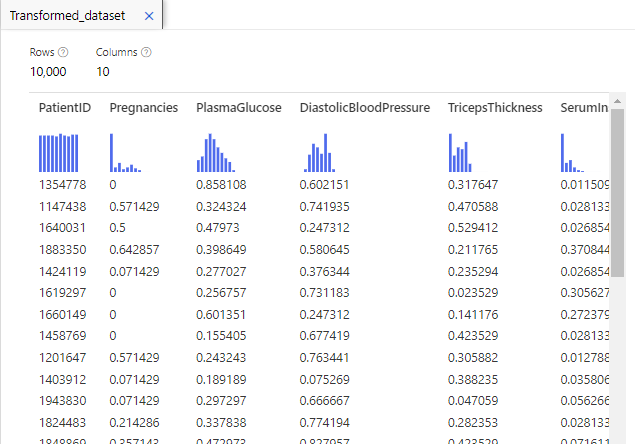Select the PatientID column header
Viewport: 635px width, 444px height.
click(65, 108)
